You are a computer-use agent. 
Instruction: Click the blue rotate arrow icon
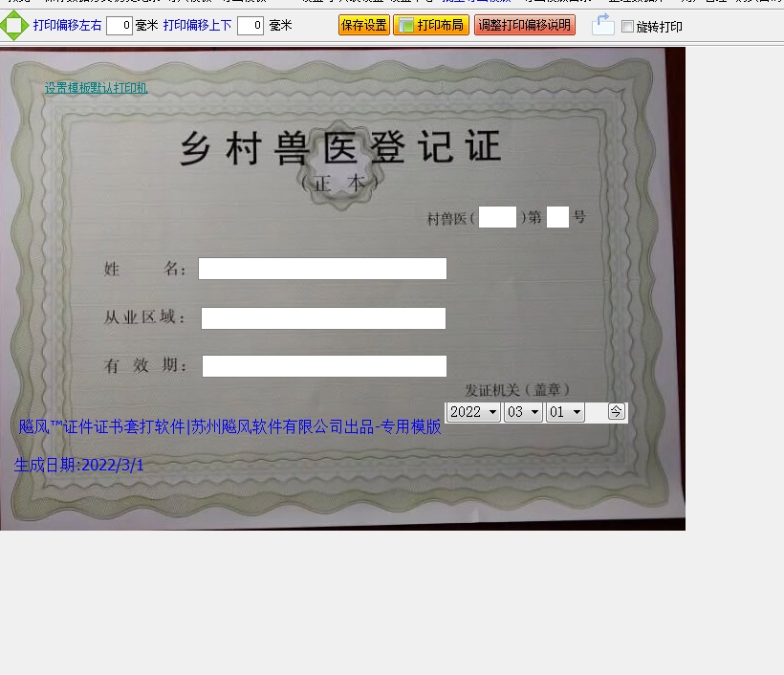pyautogui.click(x=602, y=25)
